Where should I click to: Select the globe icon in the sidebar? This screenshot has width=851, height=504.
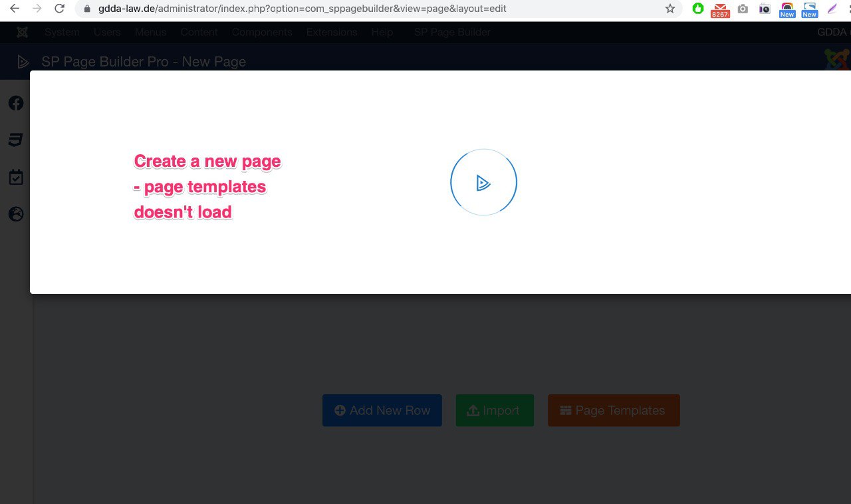point(16,214)
